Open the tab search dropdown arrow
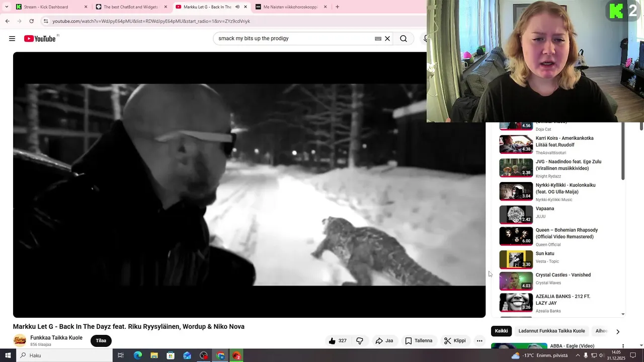The height and width of the screenshot is (362, 644). point(7,7)
